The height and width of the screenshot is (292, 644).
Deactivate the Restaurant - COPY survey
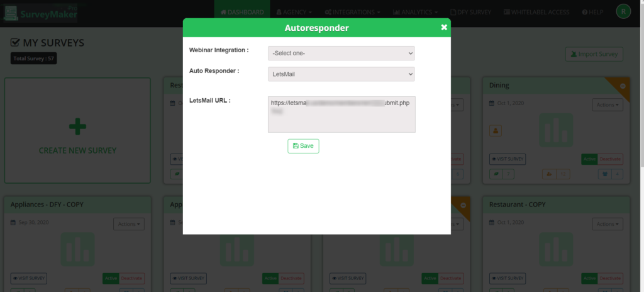(610, 278)
